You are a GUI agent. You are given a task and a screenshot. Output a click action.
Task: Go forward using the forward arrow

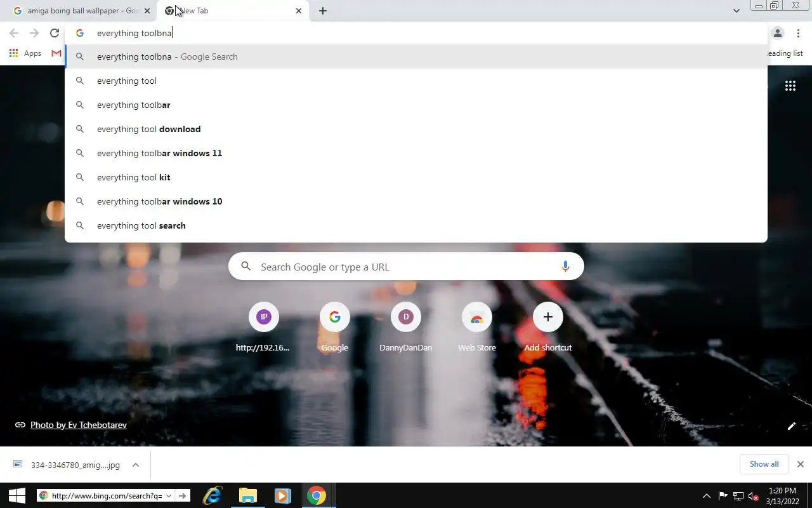click(34, 33)
